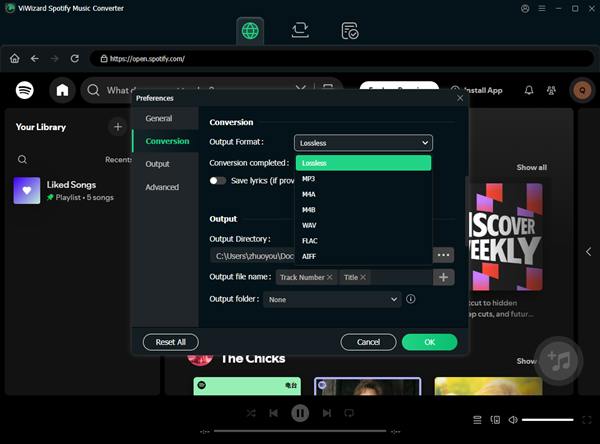Browse output directory with ellipsis button
The width and height of the screenshot is (600, 444).
443,255
